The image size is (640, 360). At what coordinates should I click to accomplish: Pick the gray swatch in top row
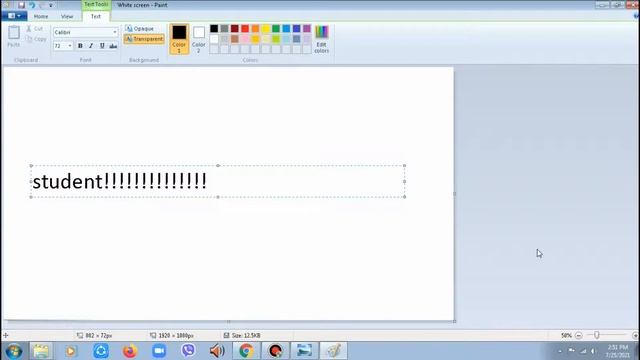tap(224, 29)
